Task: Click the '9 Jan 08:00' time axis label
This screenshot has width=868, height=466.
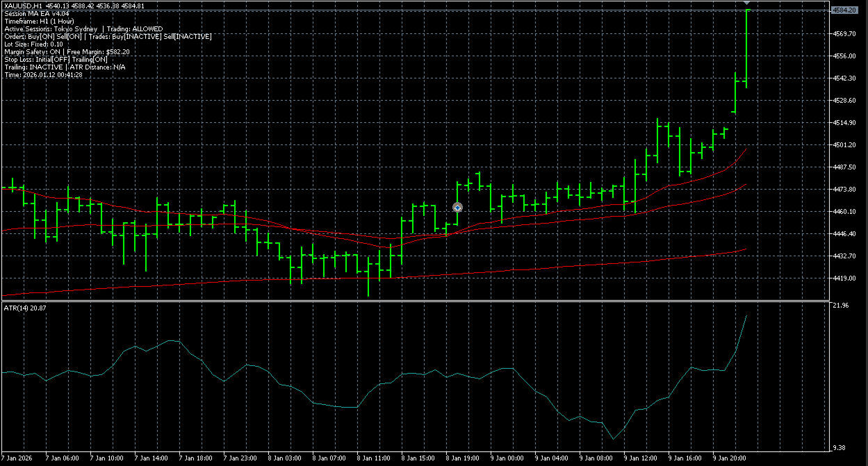Action: tap(596, 458)
